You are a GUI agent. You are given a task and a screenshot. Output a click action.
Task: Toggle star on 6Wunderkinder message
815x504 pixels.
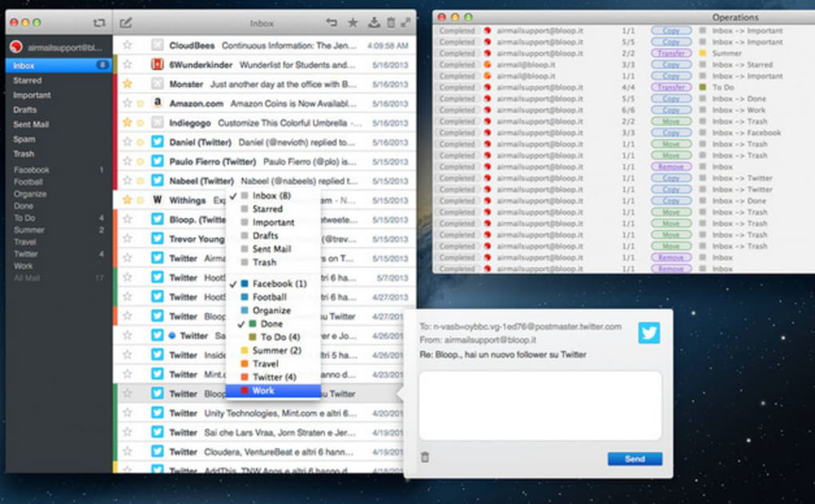127,65
